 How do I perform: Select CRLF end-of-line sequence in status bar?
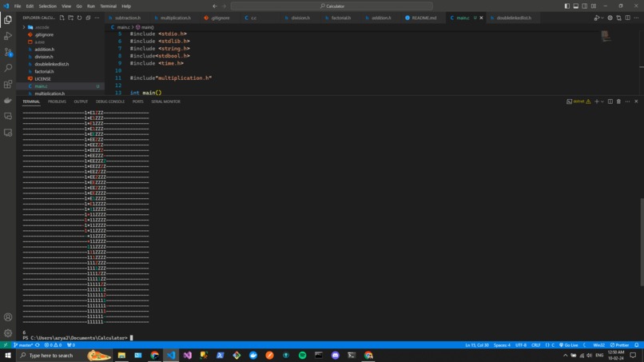point(535,345)
